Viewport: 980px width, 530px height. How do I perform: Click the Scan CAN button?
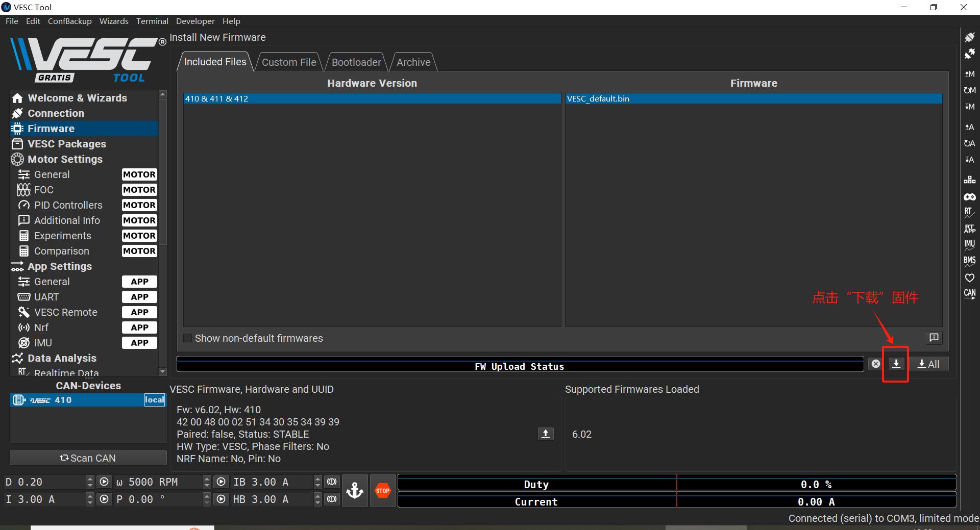[88, 458]
